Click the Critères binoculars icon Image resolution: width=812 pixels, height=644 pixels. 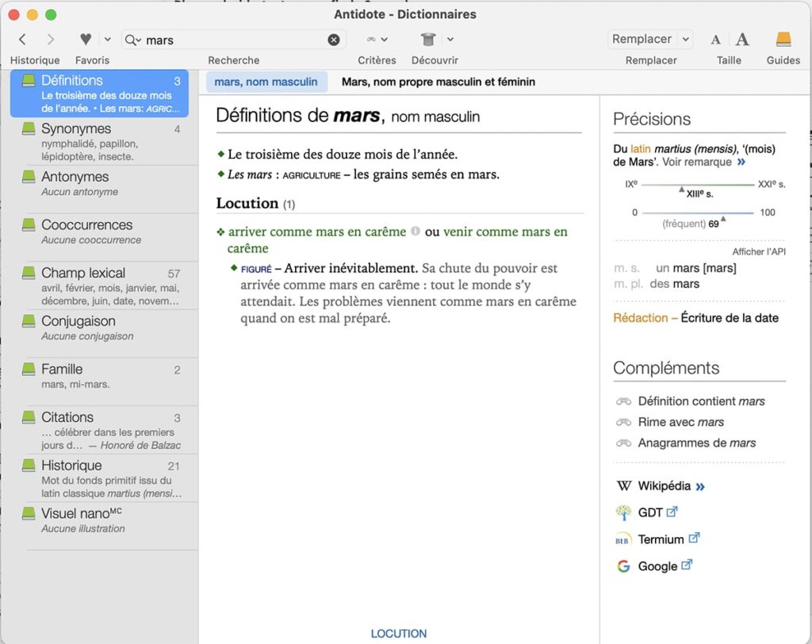click(x=371, y=40)
